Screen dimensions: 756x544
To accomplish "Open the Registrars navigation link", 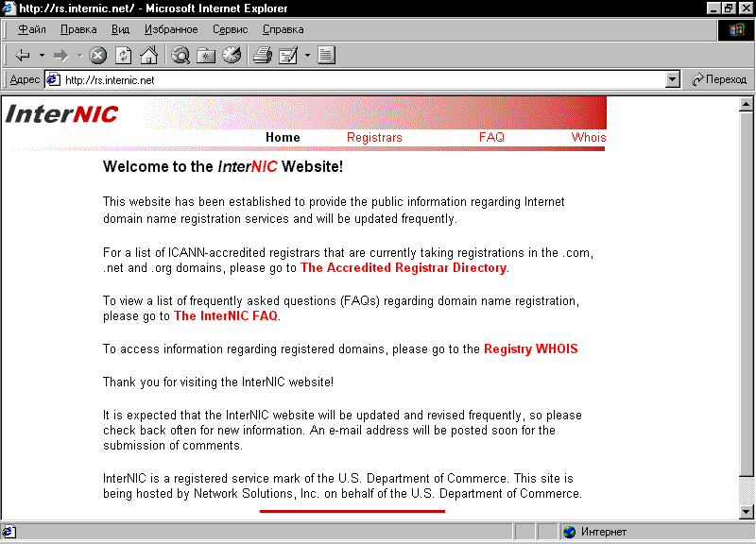I will pyautogui.click(x=374, y=137).
